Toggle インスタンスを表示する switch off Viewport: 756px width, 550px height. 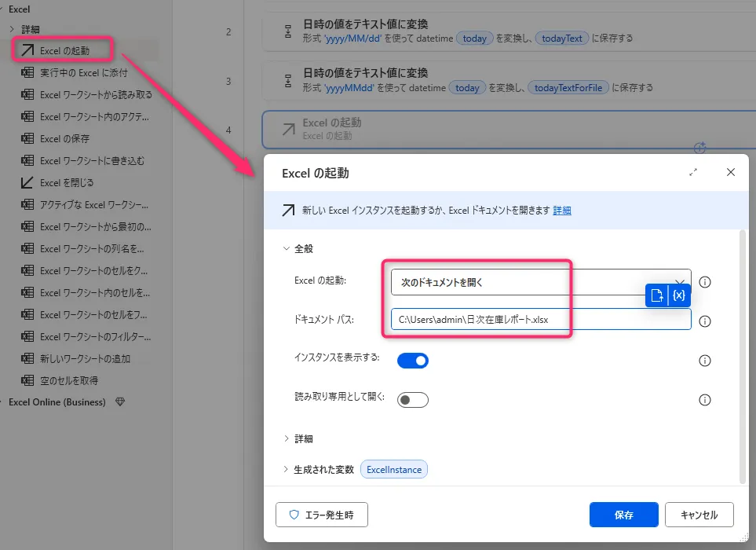coord(413,361)
